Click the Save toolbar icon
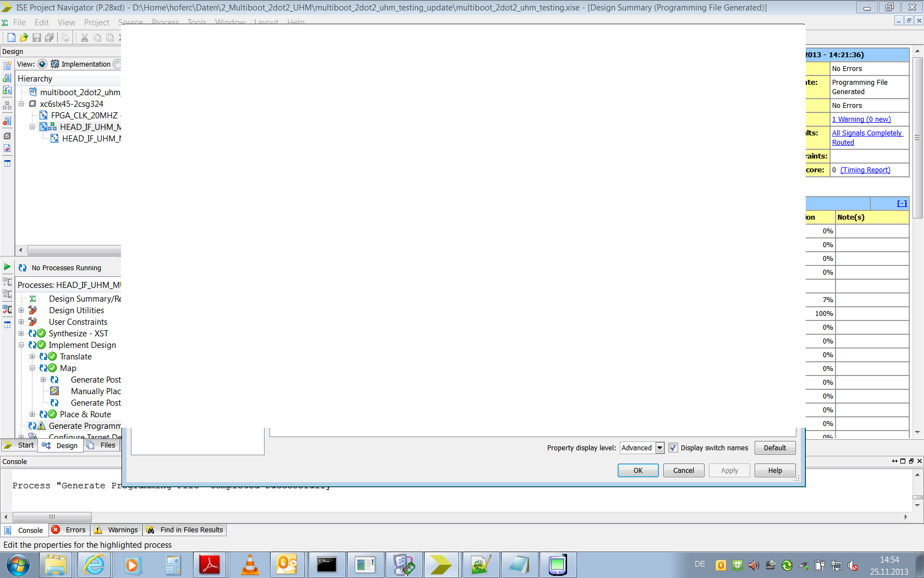The image size is (924, 578). pyautogui.click(x=37, y=37)
